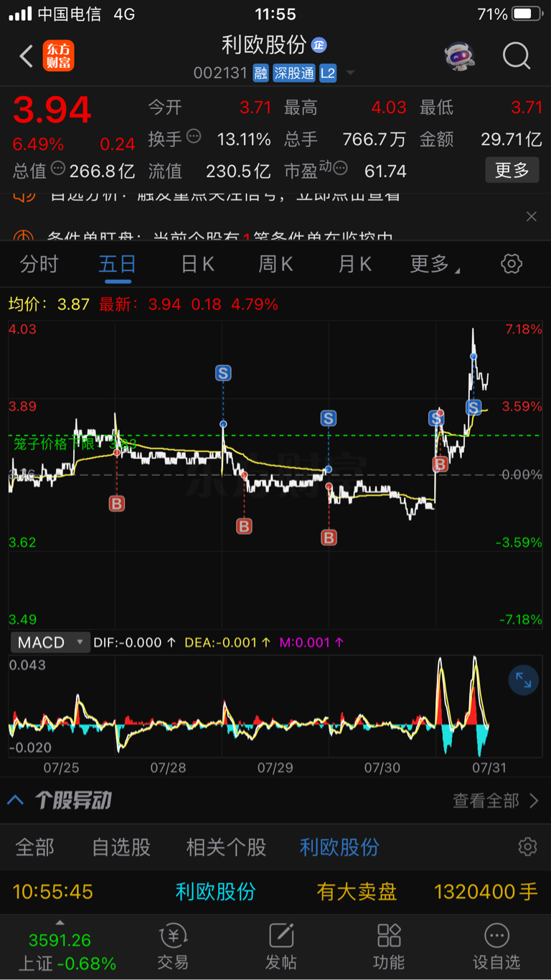Tap the DIF value readout
The height and width of the screenshot is (980, 551).
coord(134,642)
